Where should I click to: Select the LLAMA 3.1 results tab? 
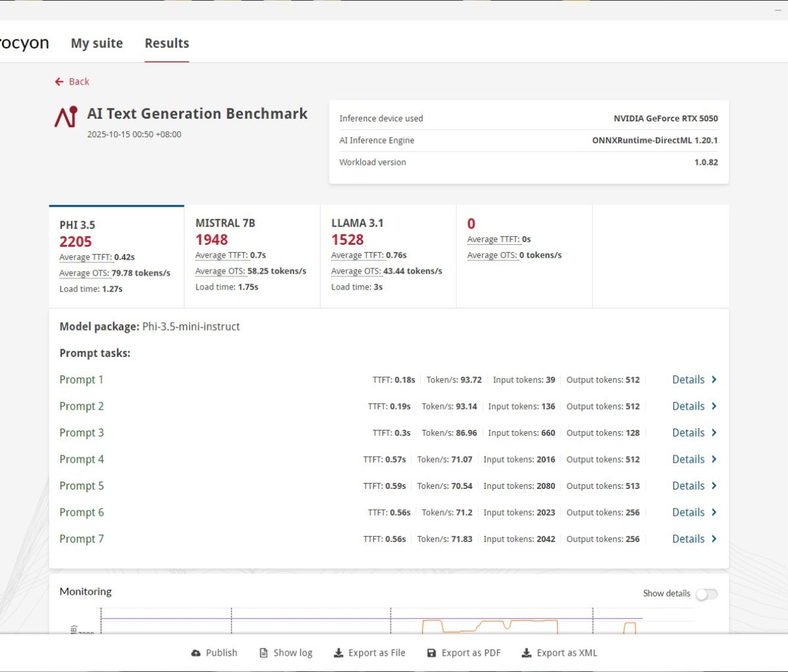coord(388,255)
